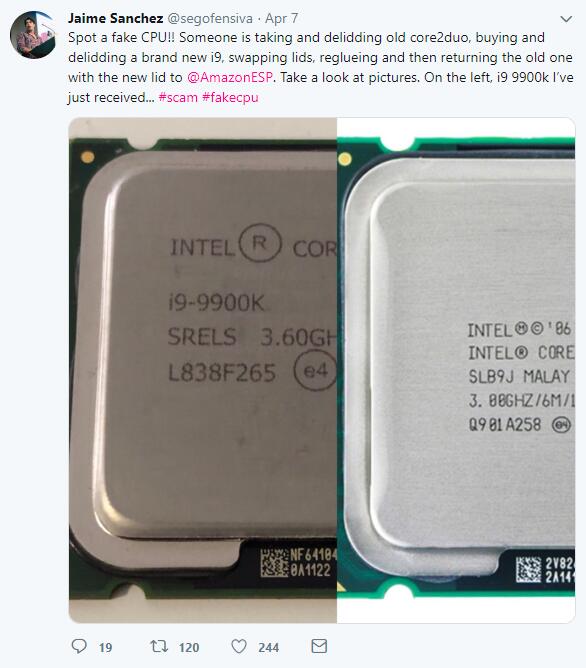Click the SRELS 3.60GHz text on left photo
The width and height of the screenshot is (586, 668).
[x=252, y=337]
